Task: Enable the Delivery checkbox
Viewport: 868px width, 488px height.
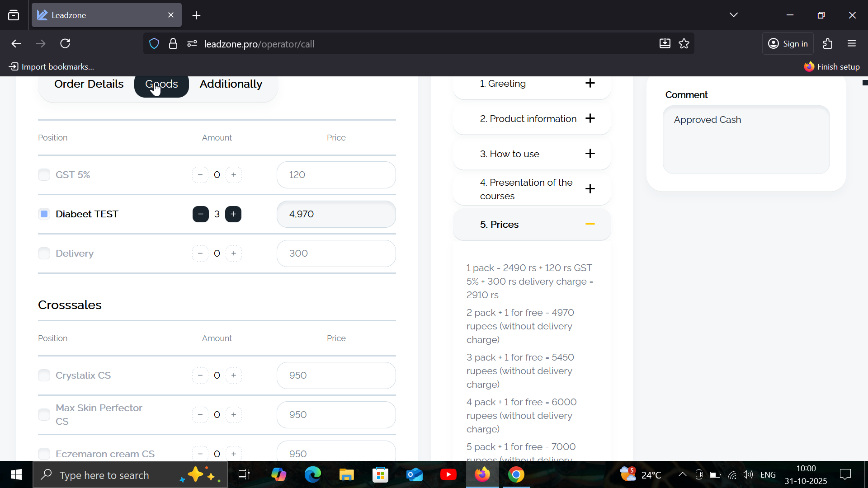Action: pos(44,253)
